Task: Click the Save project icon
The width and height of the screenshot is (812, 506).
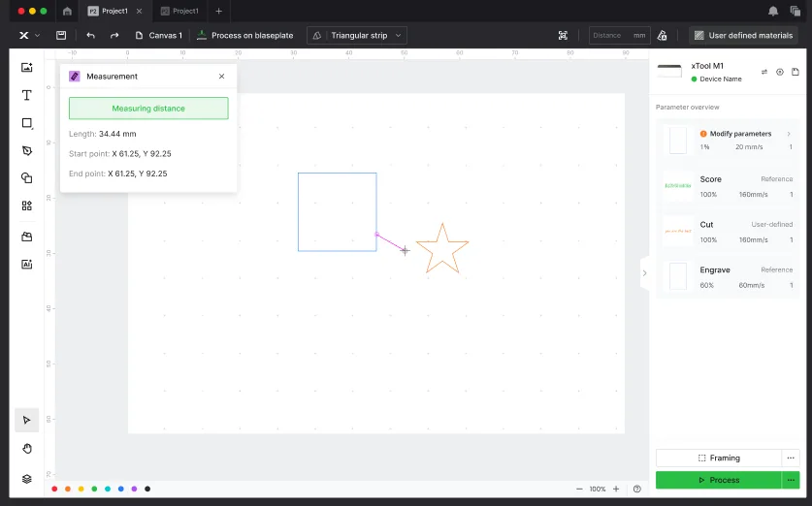Action: click(x=61, y=35)
